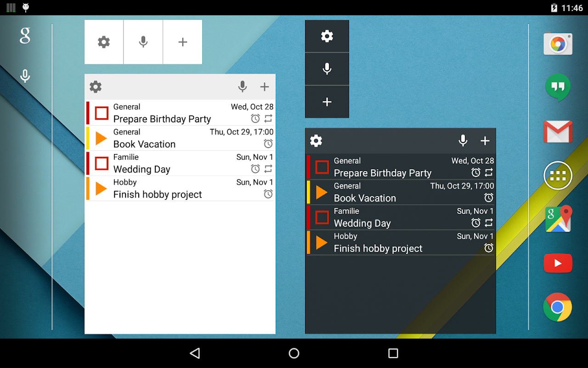Image resolution: width=588 pixels, height=368 pixels.
Task: Tap play arrow for Finish hobby project in dark list
Action: click(322, 242)
